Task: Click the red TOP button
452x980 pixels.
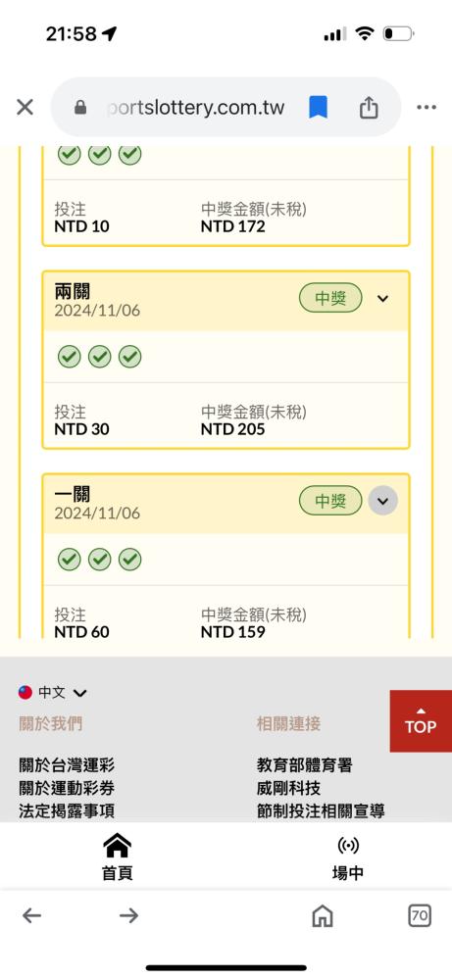Action: pos(420,721)
